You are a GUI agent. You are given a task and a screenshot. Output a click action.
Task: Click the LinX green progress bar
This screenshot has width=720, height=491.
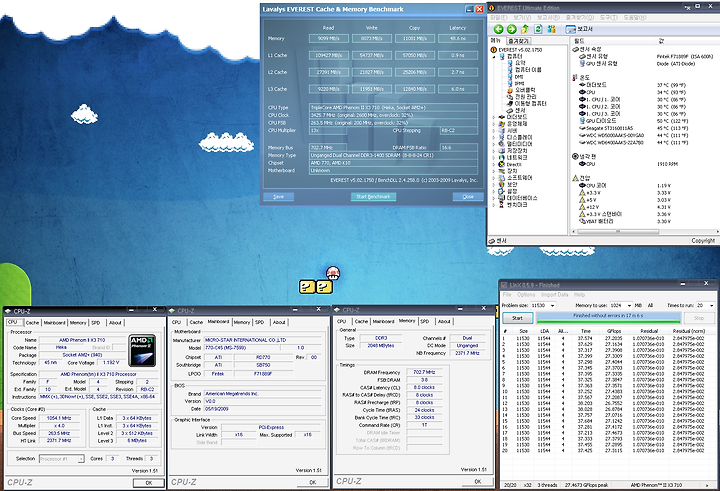[608, 317]
